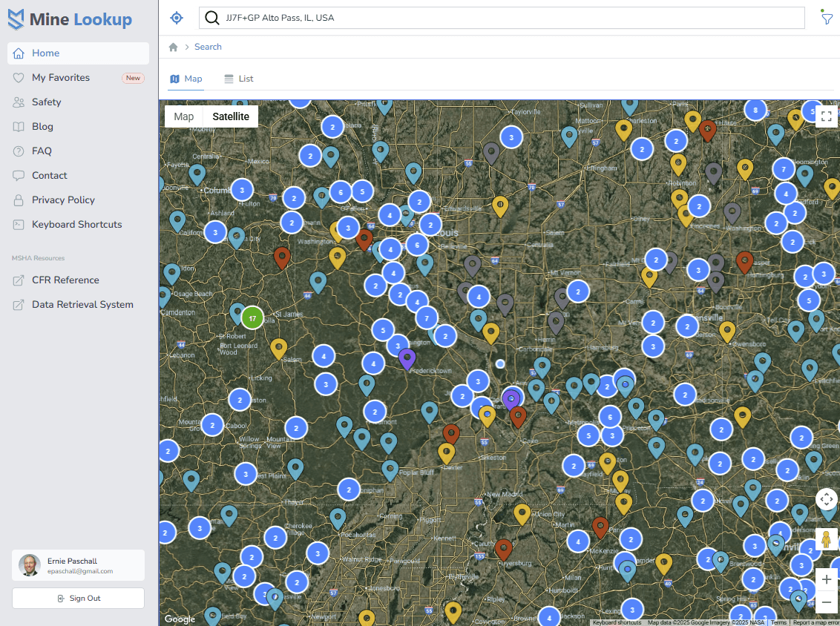Click the recenter map icon above the pegman
The width and height of the screenshot is (840, 626).
827,499
